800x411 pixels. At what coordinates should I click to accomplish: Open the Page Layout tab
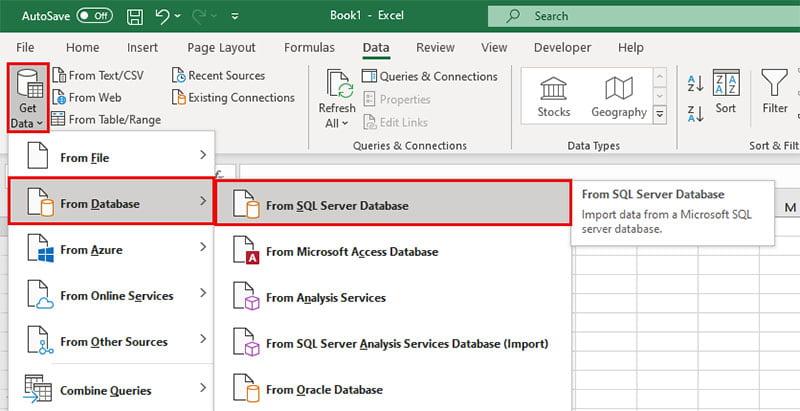[x=221, y=47]
